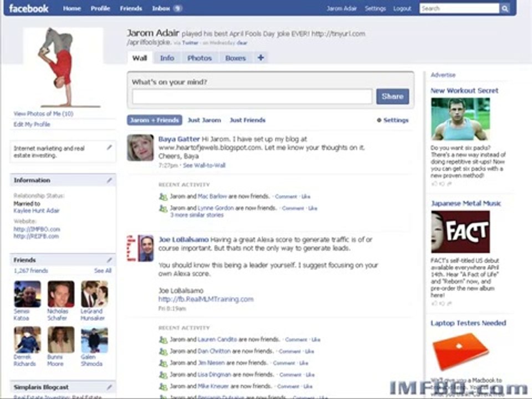Click friend icon beside Mac Barlow story
Image resolution: width=532 pixels, height=399 pixels.
click(x=163, y=196)
